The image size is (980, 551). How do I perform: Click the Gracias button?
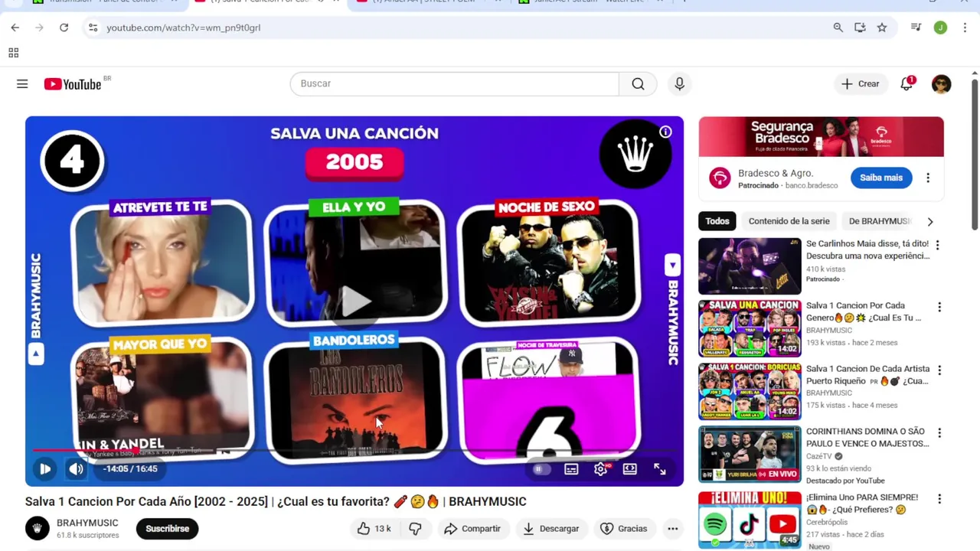624,529
